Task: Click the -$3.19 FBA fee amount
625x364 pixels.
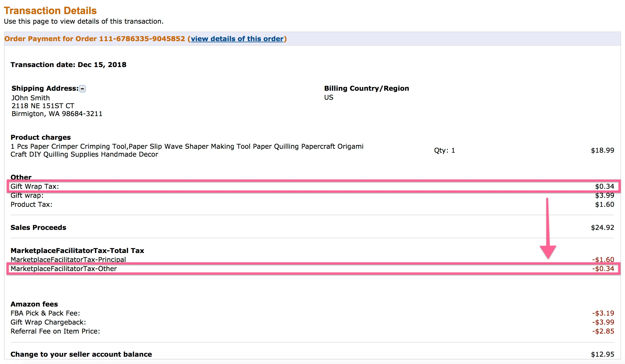Action: point(603,313)
